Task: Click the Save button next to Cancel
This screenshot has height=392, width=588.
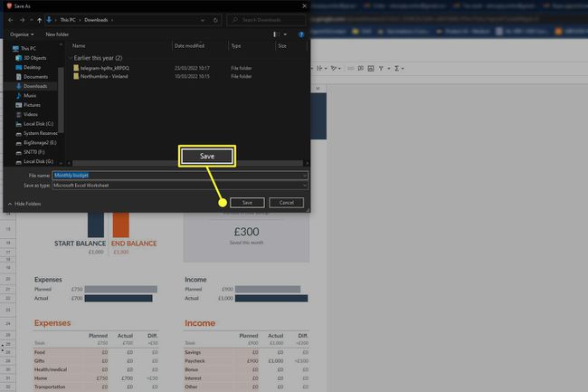Action: [247, 203]
